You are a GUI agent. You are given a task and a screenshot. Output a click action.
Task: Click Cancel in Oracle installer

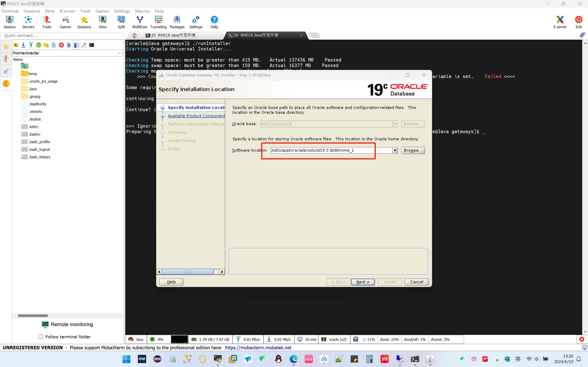tap(416, 282)
